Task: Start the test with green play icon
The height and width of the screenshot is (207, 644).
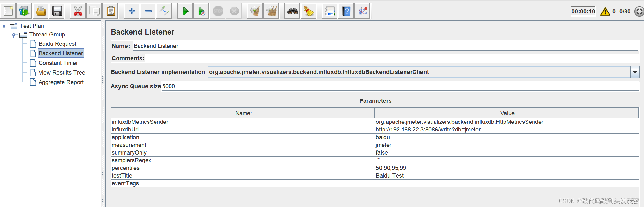Action: point(186,11)
